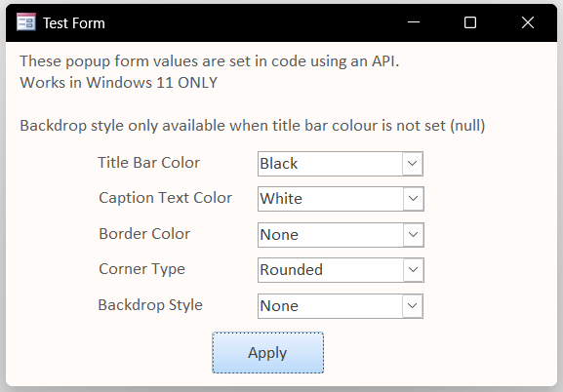Open the Caption Text Color dropdown arrow
Image resolution: width=563 pixels, height=392 pixels.
[x=413, y=199]
